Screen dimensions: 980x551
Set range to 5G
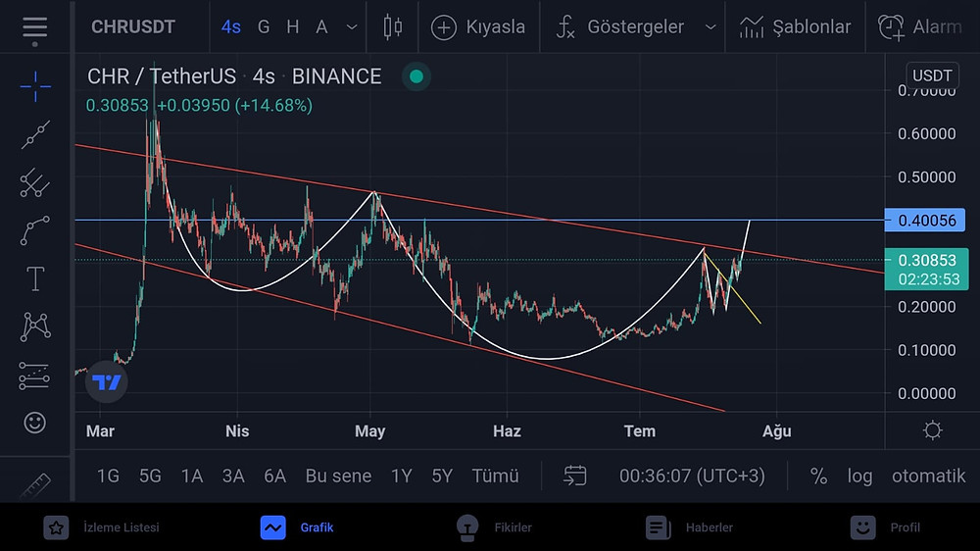tap(150, 476)
